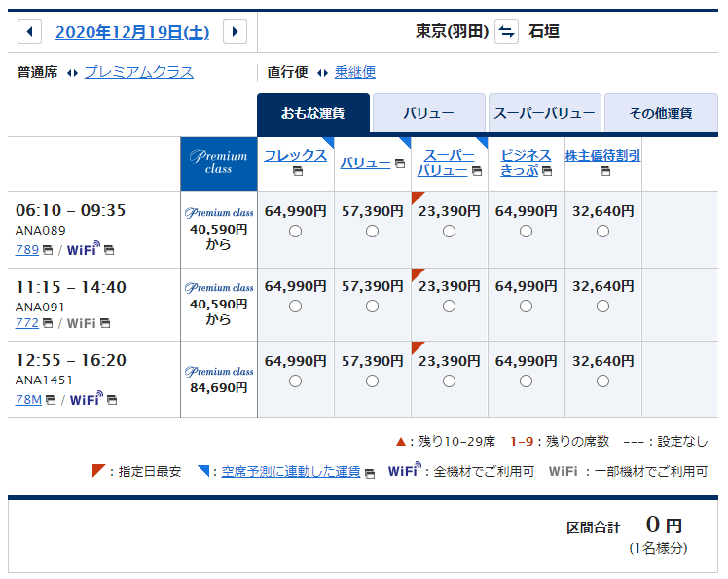Select 株主優待割引 32,640円 for ANA1451
This screenshot has height=579, width=728.
(x=602, y=381)
